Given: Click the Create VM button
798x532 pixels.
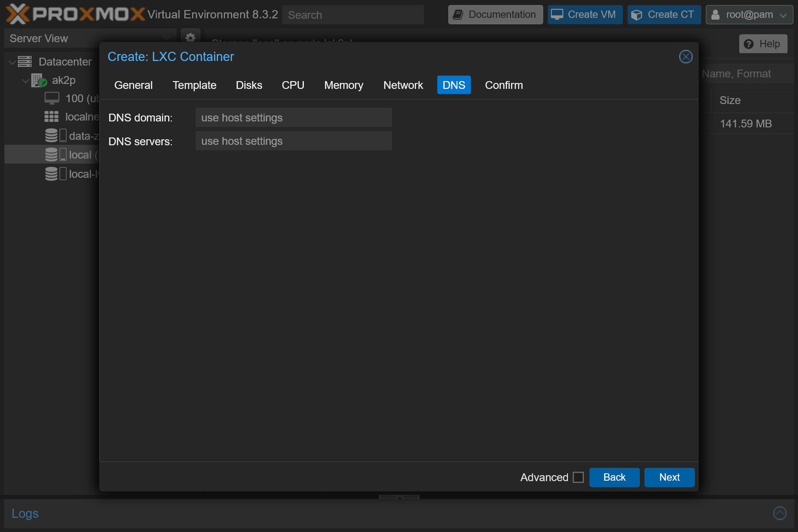Looking at the screenshot, I should point(585,15).
